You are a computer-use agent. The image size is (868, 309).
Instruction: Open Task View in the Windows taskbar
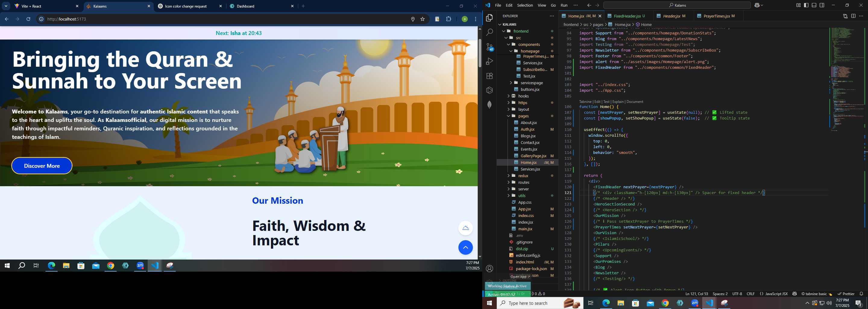coord(590,303)
